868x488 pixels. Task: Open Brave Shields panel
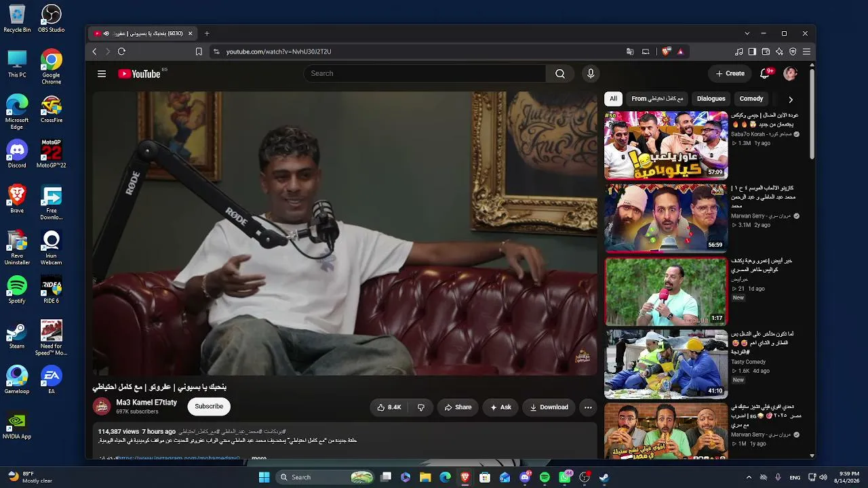(x=667, y=52)
